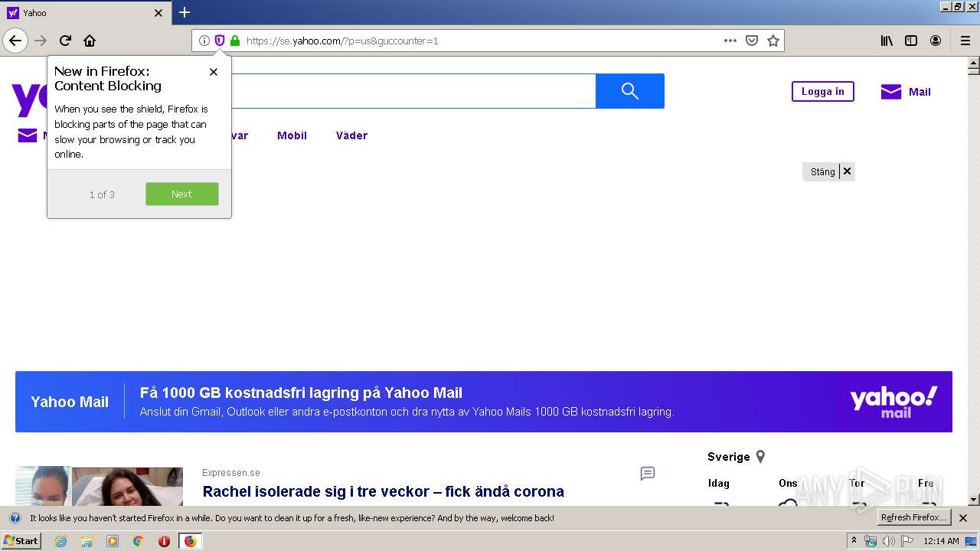Click the Expressen.se source label
980x551 pixels.
click(x=231, y=473)
